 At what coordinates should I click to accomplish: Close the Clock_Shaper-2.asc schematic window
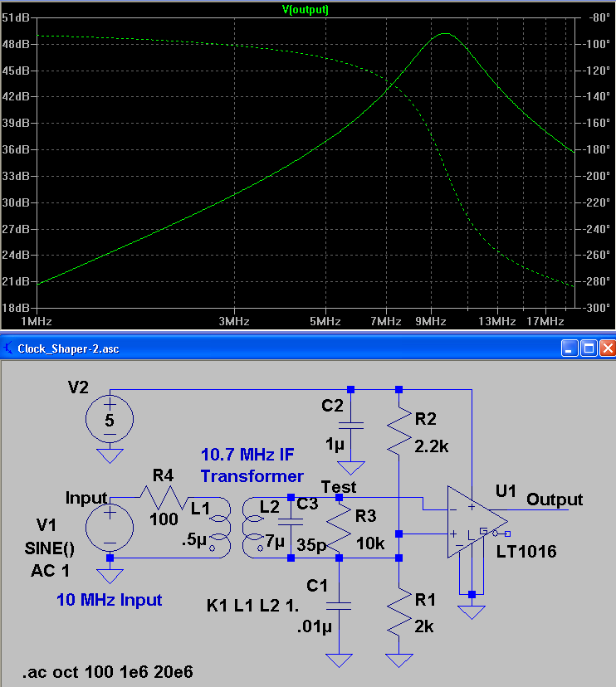607,348
